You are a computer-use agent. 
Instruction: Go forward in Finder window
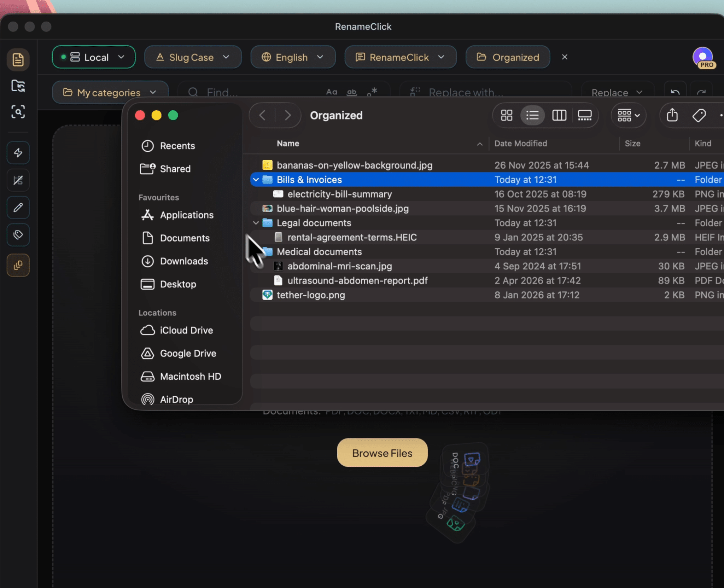[288, 115]
